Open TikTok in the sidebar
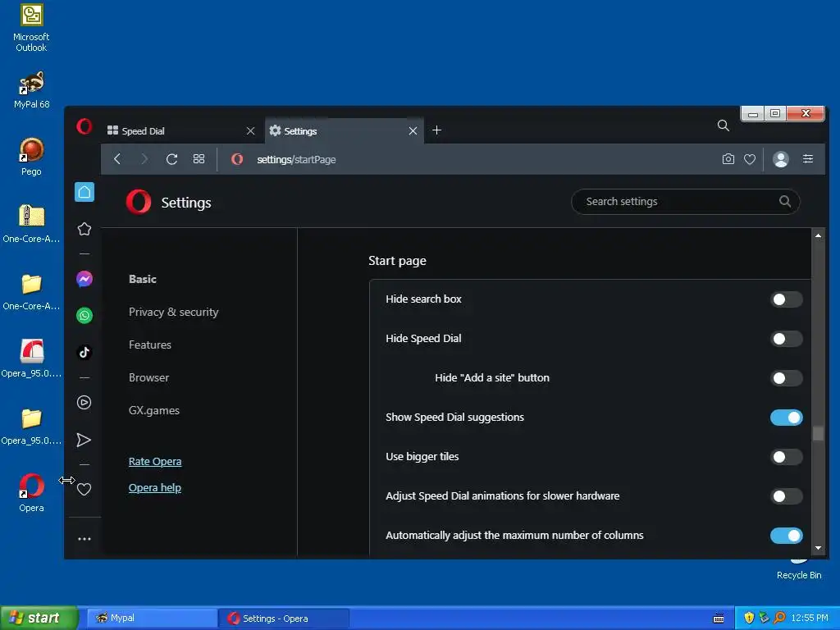 pyautogui.click(x=84, y=352)
